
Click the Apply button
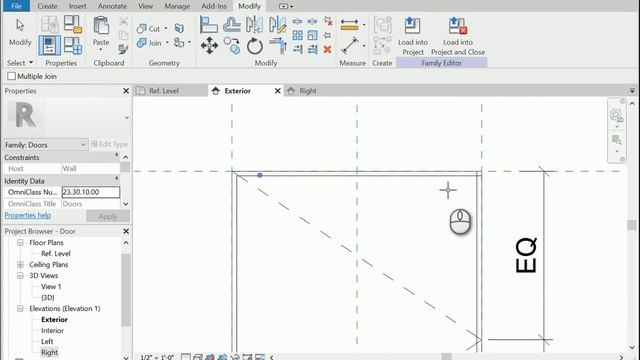click(x=108, y=216)
